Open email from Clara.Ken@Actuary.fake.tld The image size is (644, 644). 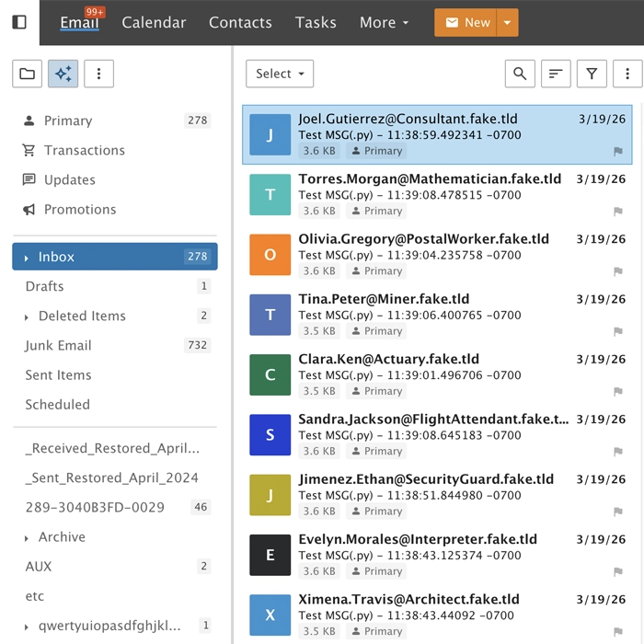437,375
